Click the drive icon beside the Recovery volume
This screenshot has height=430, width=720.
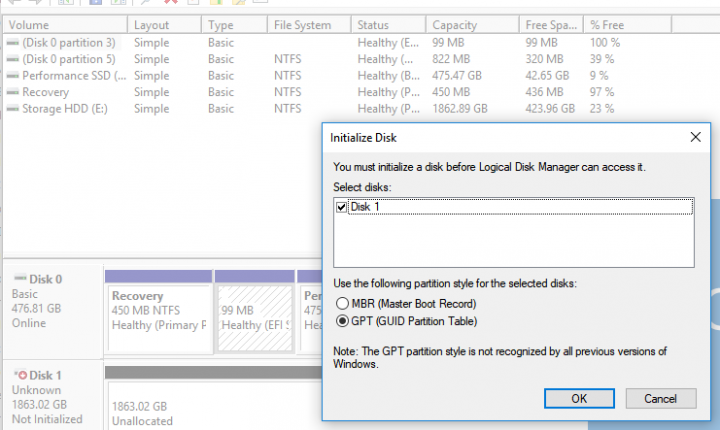click(x=13, y=93)
